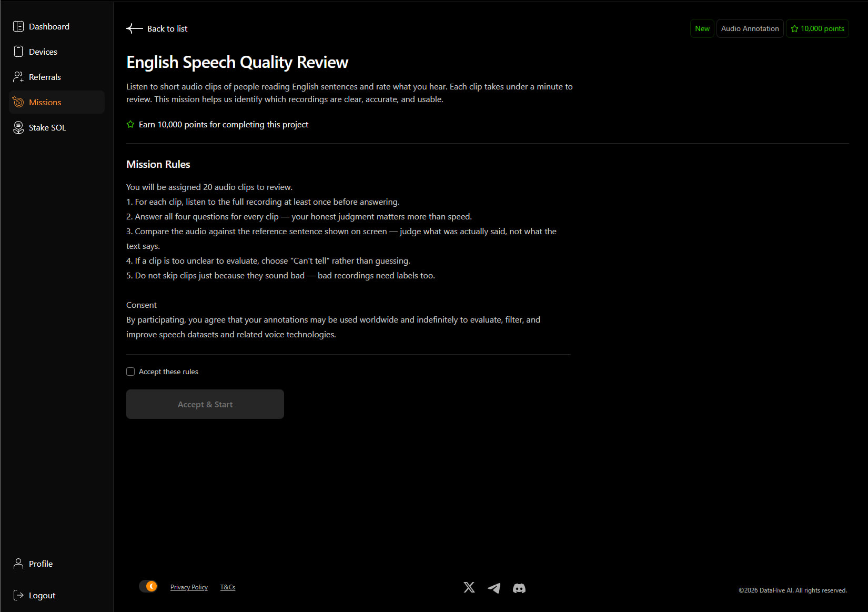The image size is (868, 612).
Task: Click the Accept these rules label
Action: [168, 372]
